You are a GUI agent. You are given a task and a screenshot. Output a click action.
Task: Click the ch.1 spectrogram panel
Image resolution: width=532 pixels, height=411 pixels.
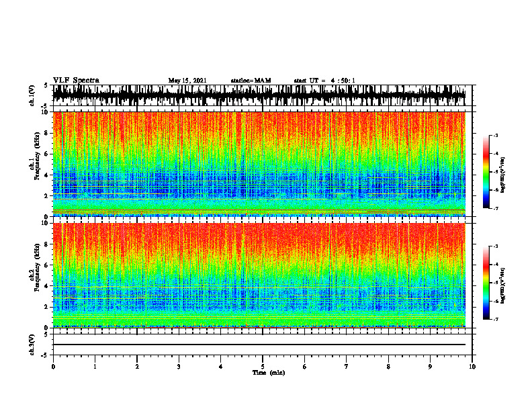(259, 164)
